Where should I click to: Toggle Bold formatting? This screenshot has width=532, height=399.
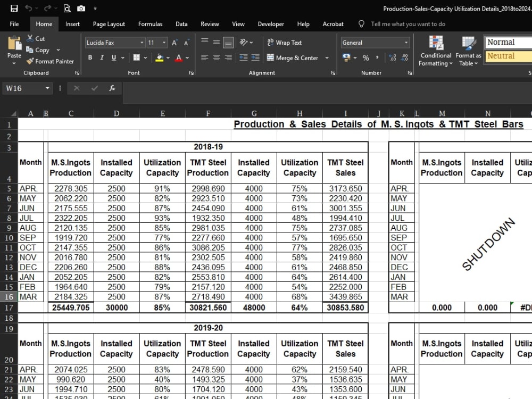[90, 57]
